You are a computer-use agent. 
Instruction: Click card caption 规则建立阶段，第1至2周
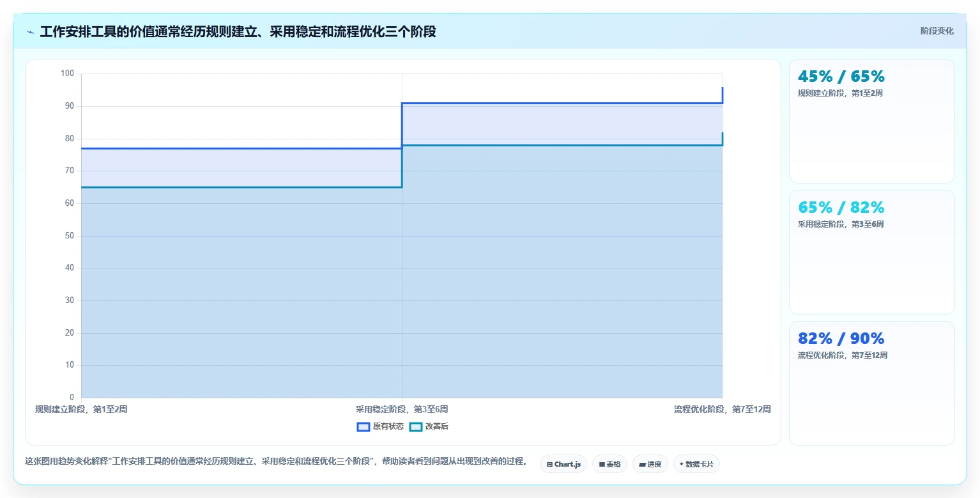[840, 93]
